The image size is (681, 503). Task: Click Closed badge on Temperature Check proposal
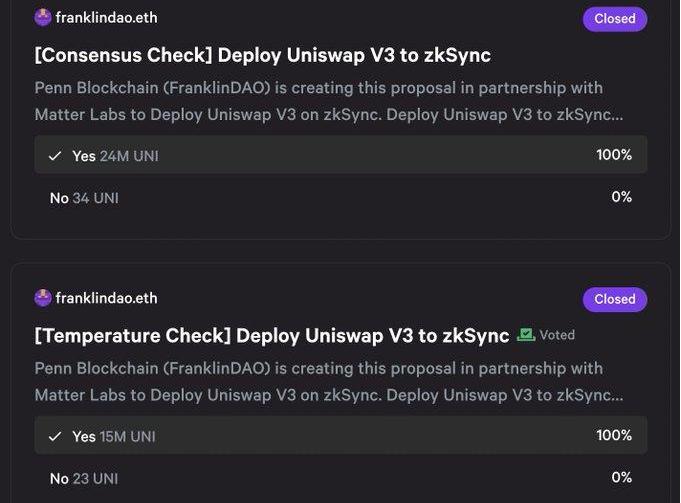[614, 299]
